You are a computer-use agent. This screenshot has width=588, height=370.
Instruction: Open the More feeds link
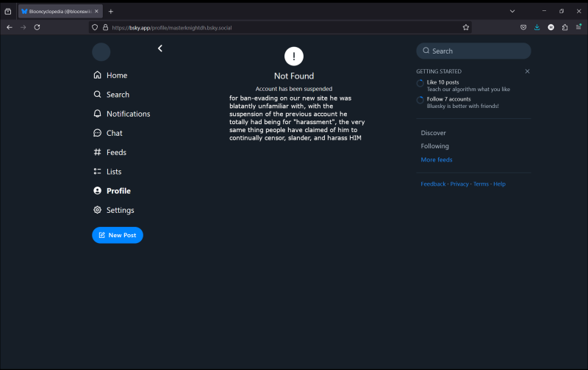437,159
